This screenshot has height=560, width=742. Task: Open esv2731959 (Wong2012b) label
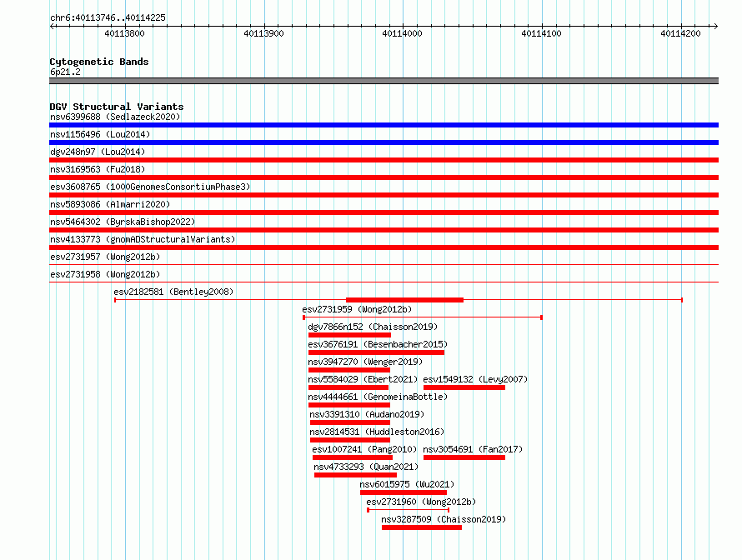coord(357,309)
